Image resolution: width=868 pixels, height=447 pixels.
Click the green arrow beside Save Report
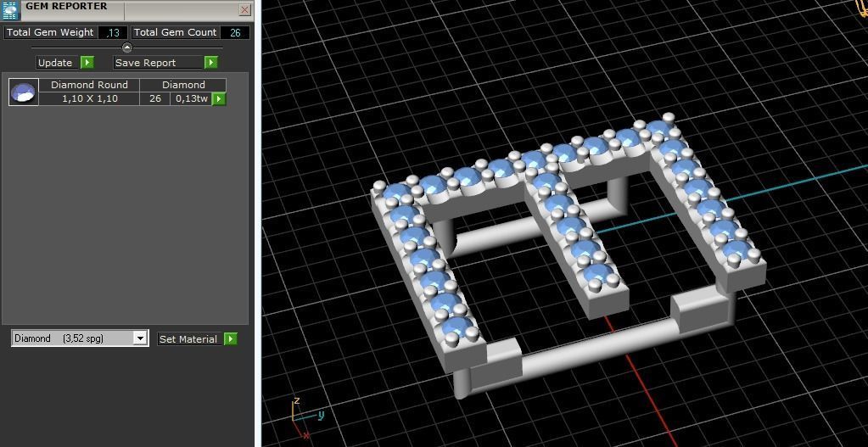pos(211,63)
